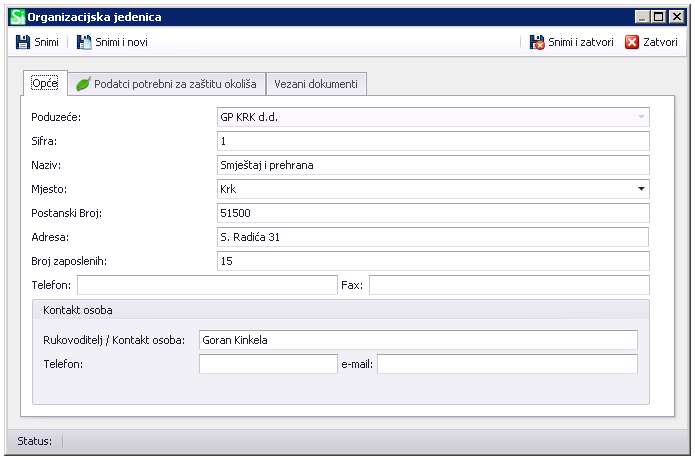The width and height of the screenshot is (695, 460).
Task: Focus the Šifra text field
Action: pyautogui.click(x=432, y=140)
